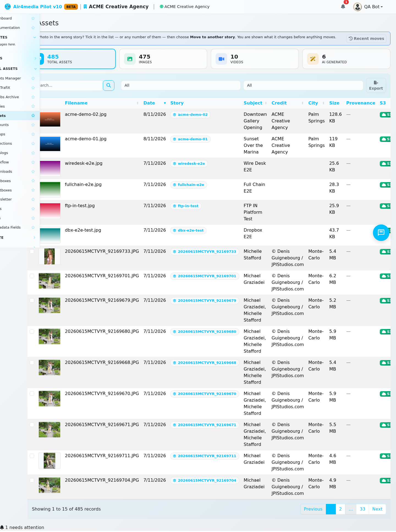This screenshot has height=532, width=396.
Task: Open the floating chat bubble button
Action: (381, 233)
